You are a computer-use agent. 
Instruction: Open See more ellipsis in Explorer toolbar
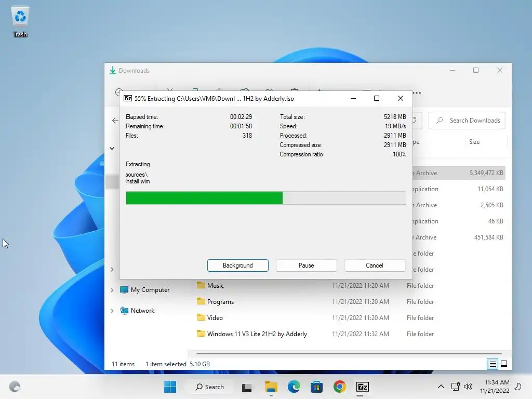click(417, 92)
